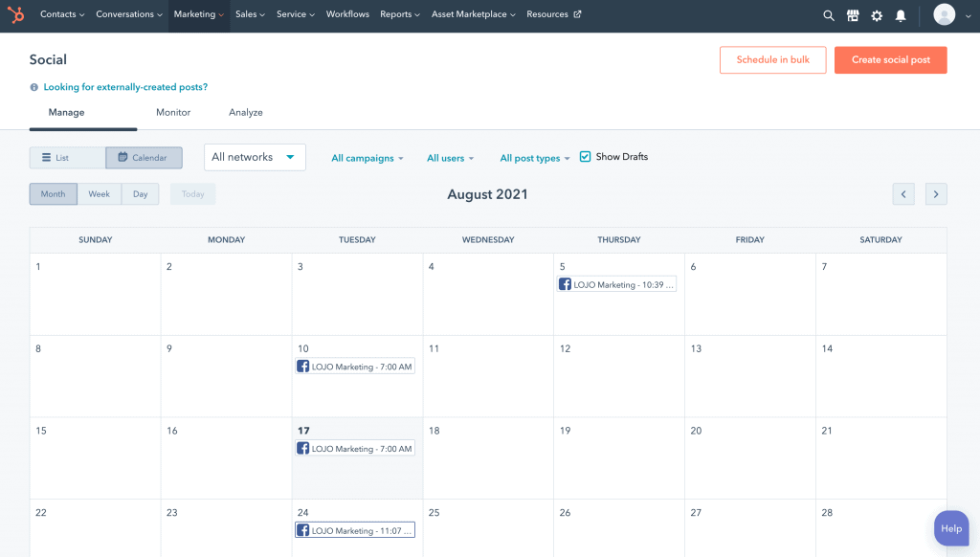Open the settings gear
Image resolution: width=980 pixels, height=557 pixels.
point(877,14)
